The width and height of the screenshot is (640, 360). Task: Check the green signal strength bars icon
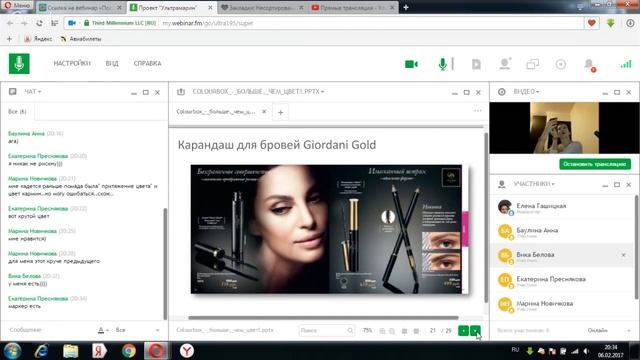click(626, 64)
